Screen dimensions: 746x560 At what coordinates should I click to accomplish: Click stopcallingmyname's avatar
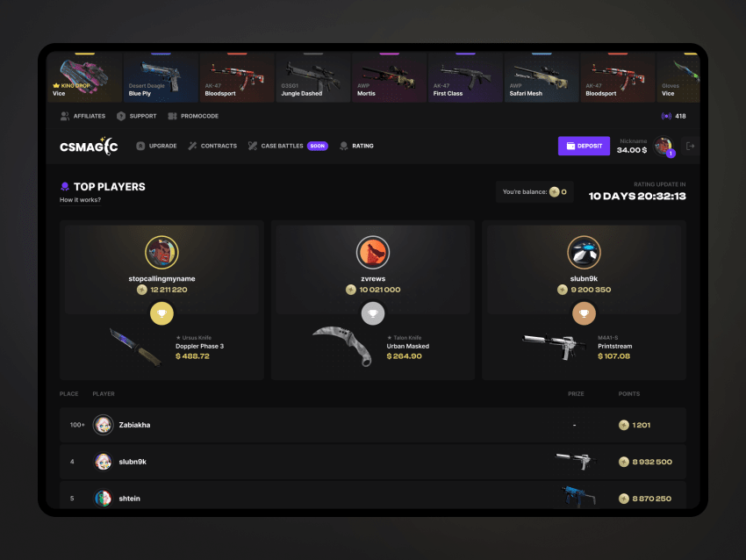pyautogui.click(x=161, y=252)
